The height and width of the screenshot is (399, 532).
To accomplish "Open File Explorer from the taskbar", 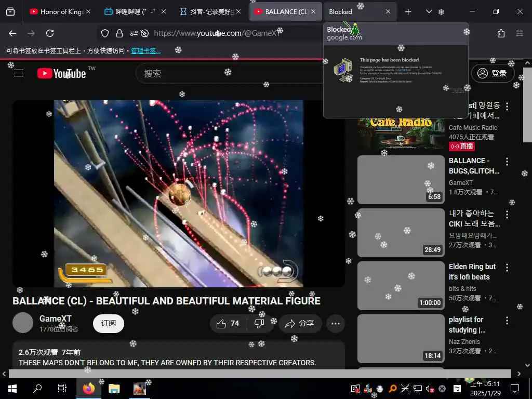I will tap(114, 389).
